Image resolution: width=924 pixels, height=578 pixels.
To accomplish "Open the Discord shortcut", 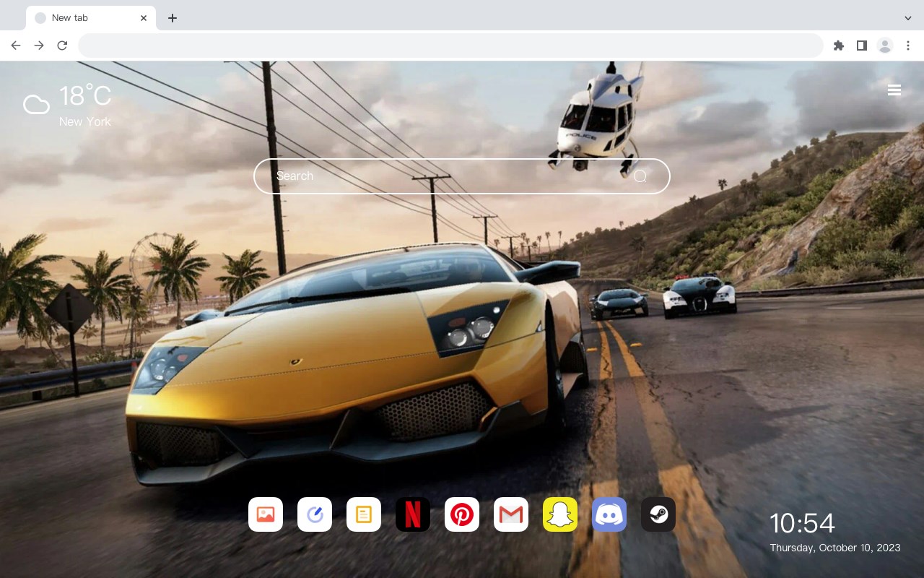I will point(609,514).
